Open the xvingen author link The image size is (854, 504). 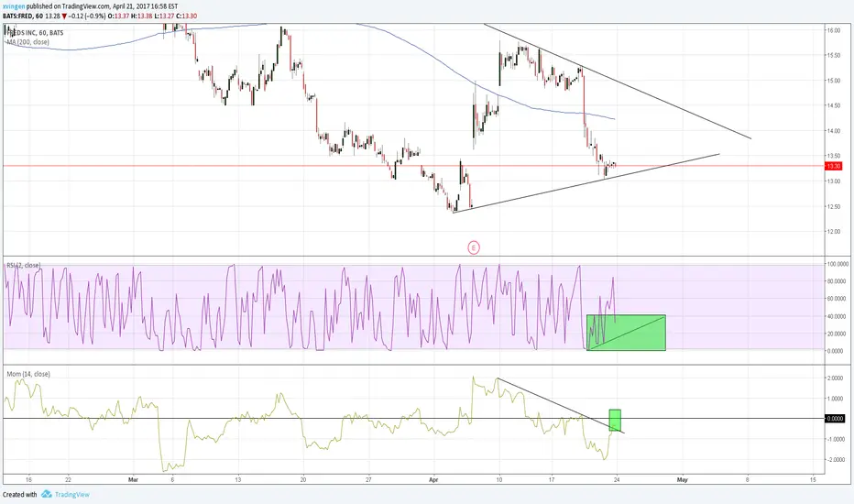coord(14,6)
